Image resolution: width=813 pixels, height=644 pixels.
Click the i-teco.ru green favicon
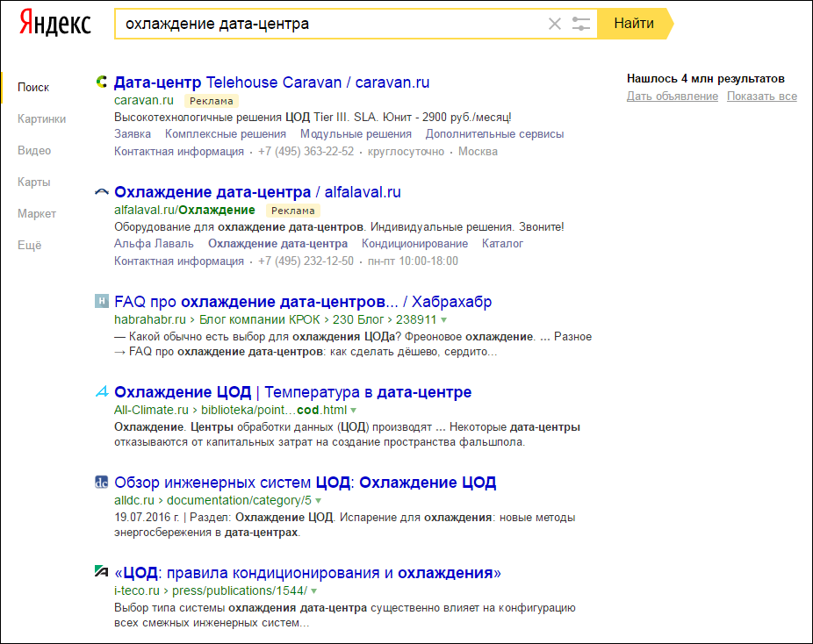[99, 570]
